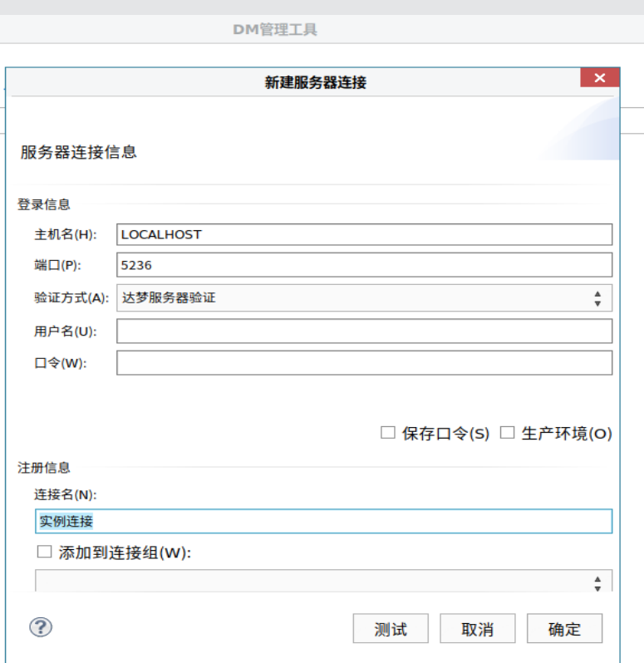Click the 服务器连接信息 heading
This screenshot has width=644, height=663.
[79, 152]
